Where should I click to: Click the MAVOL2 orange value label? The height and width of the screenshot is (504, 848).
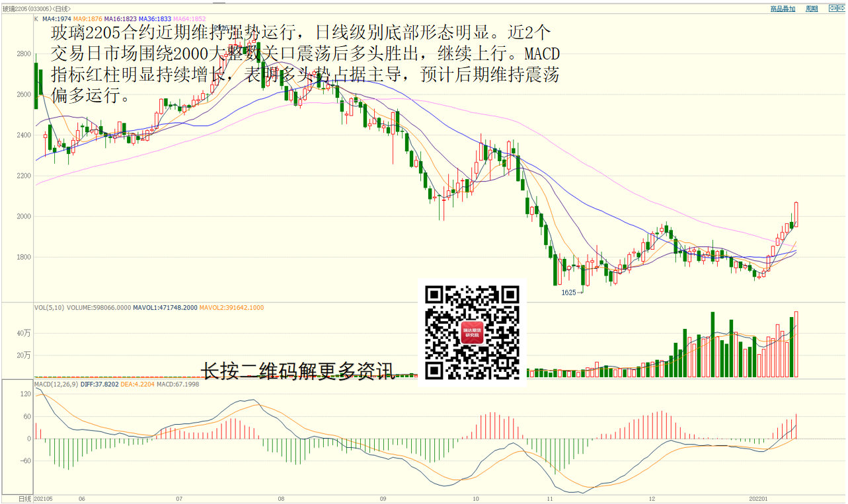click(x=231, y=308)
